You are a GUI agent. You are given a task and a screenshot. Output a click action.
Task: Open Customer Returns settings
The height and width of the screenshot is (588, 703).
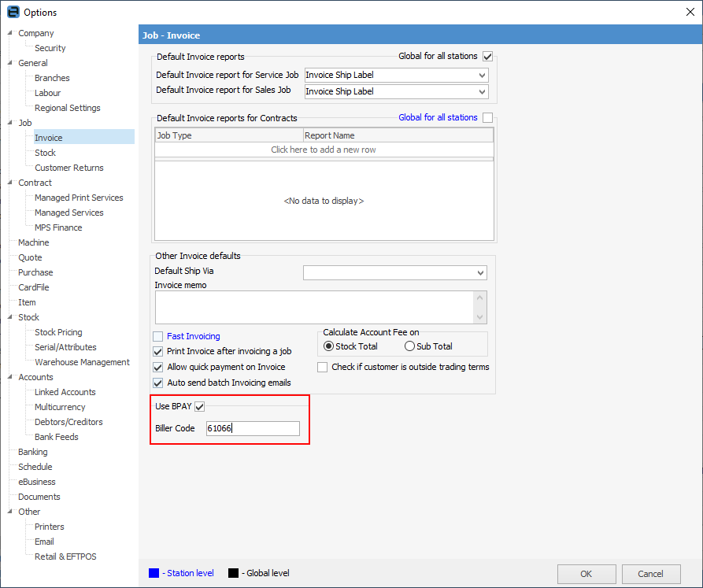pos(69,168)
